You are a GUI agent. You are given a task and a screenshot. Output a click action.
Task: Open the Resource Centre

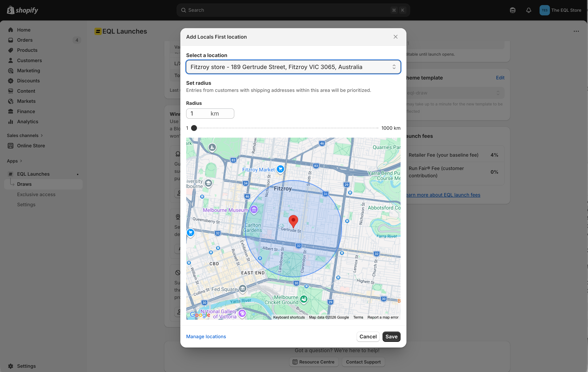[x=314, y=362]
